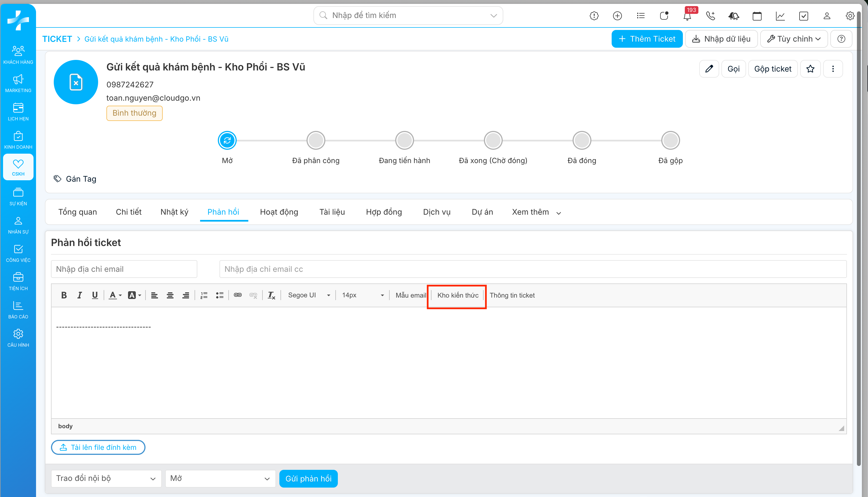Expand the Trao đổi nội bộ dropdown
The width and height of the screenshot is (868, 497).
click(x=106, y=479)
